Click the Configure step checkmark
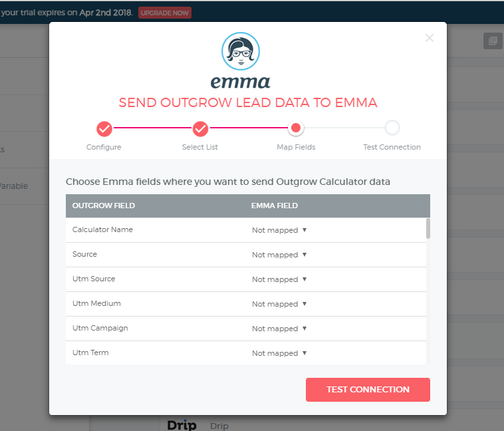The width and height of the screenshot is (504, 431). [x=104, y=128]
